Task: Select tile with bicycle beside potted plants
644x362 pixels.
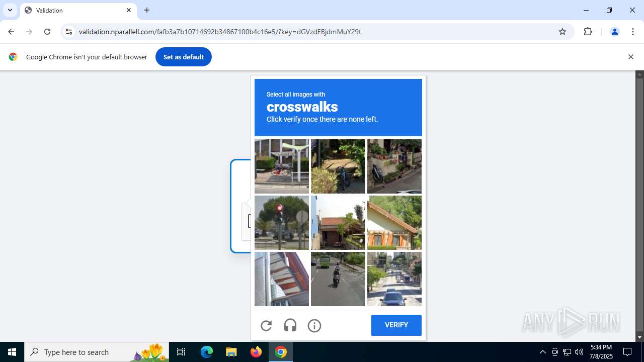Action: tap(394, 166)
